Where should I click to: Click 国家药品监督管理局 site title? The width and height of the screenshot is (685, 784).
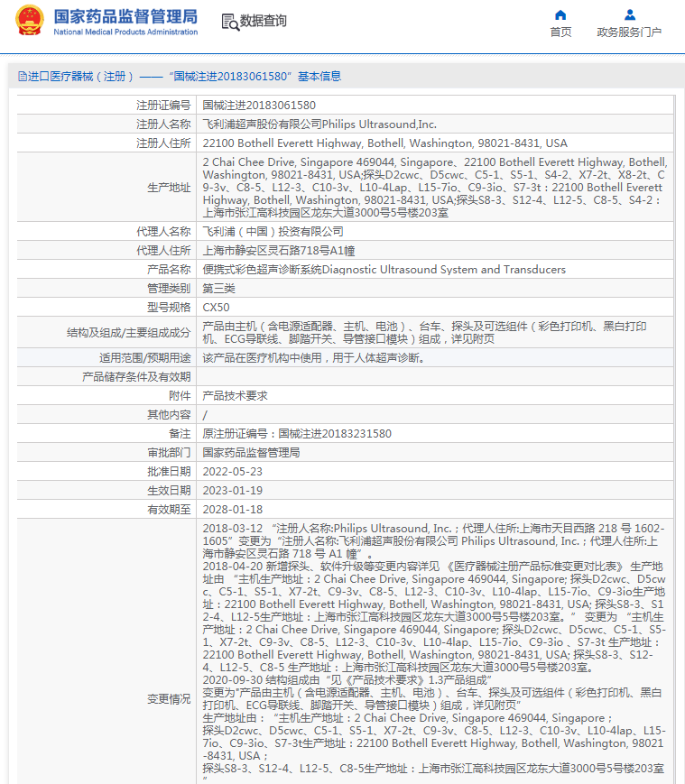coord(125,16)
